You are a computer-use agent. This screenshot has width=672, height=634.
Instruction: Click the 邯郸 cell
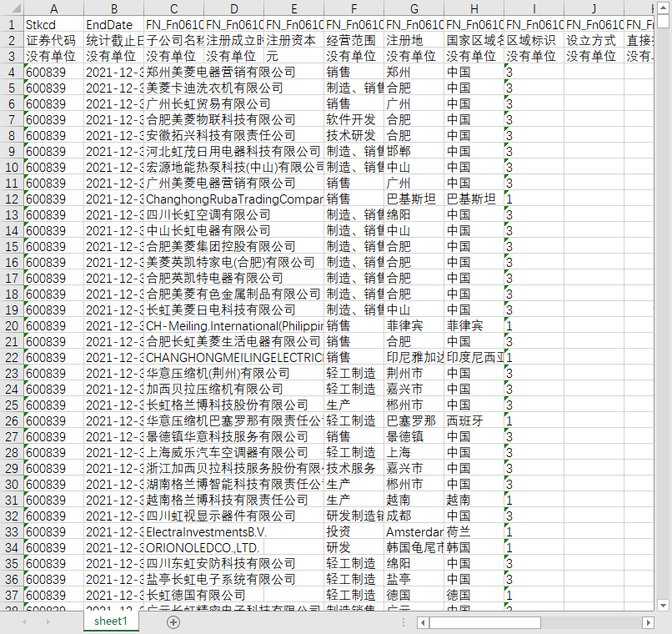pyautogui.click(x=414, y=151)
